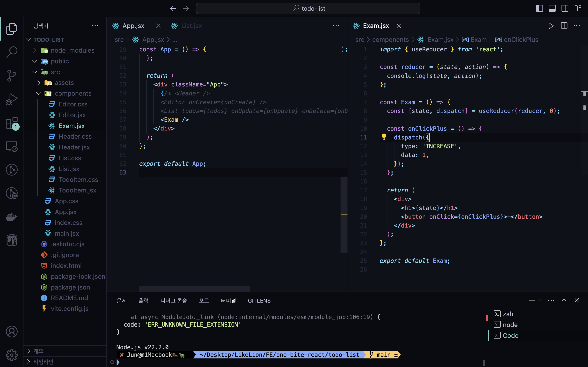Toggle the primary side bar visibility
This screenshot has height=367, width=588.
tap(539, 9)
